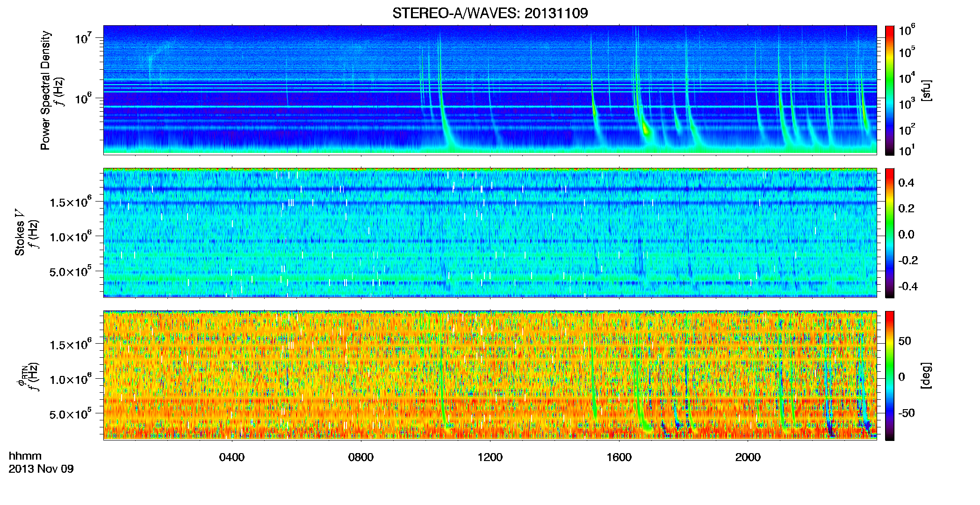Click the positive 50 value on the degree color bar

[905, 341]
